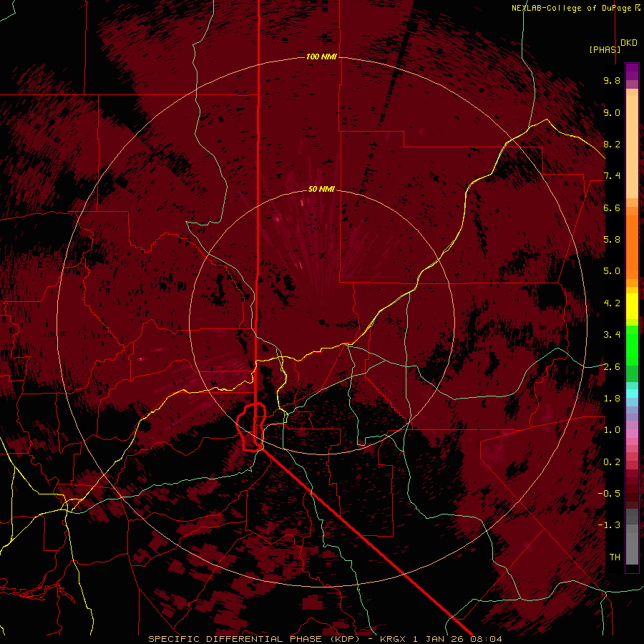This screenshot has height=644, width=644.
Task: Click the 9.8 scale value
Action: (612, 80)
